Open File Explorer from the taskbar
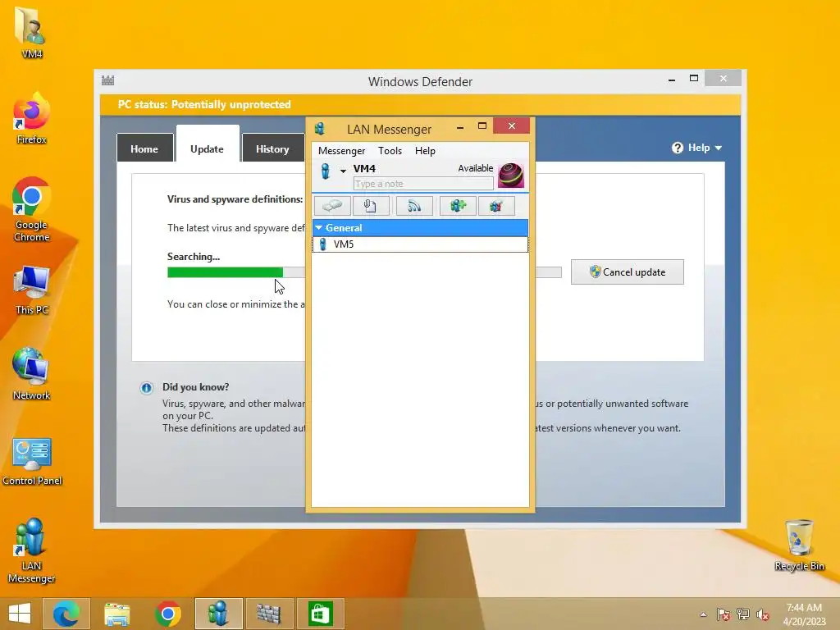Image resolution: width=840 pixels, height=630 pixels. click(116, 614)
